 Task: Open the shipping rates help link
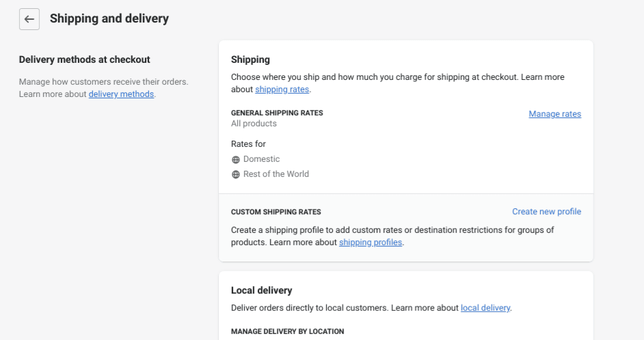click(x=282, y=89)
